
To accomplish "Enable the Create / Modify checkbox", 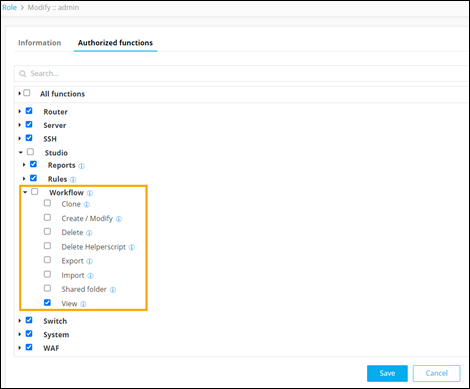I will [47, 217].
